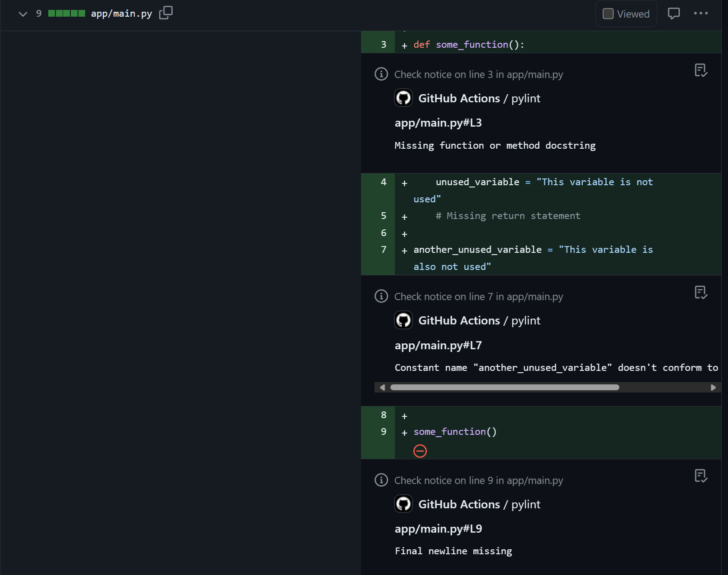Click the 'another_unused_variable' code line
728x575 pixels.
coord(533,258)
